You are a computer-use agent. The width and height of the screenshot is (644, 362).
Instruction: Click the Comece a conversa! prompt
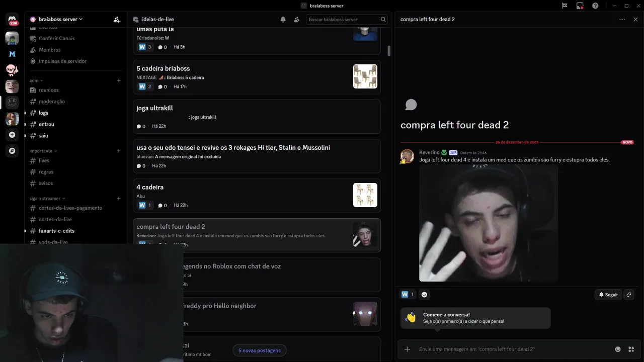(x=475, y=318)
